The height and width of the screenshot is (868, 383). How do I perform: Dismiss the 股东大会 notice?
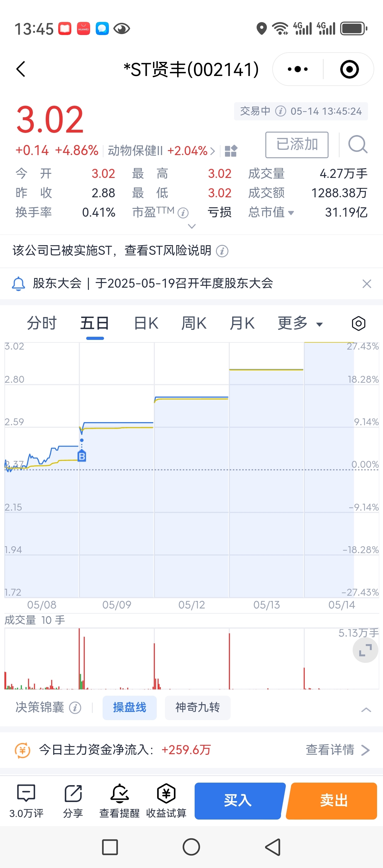pos(367,284)
